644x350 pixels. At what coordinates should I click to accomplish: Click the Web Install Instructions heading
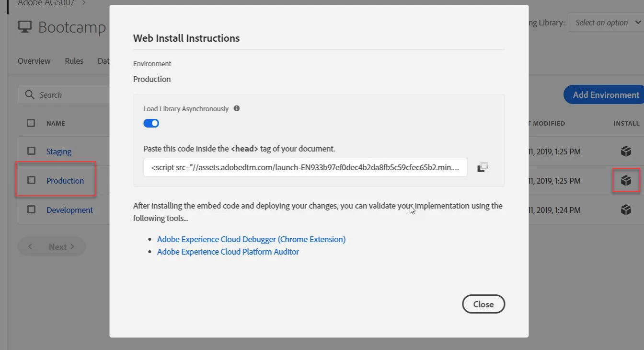coord(186,38)
